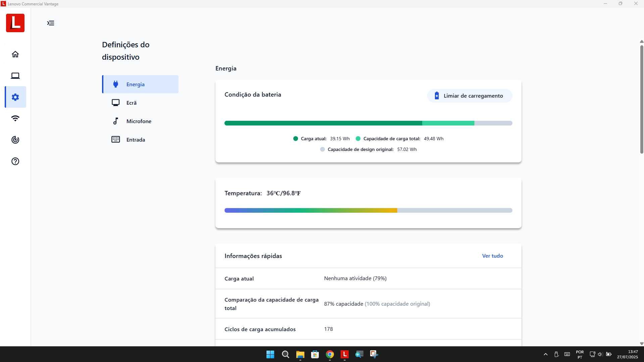Click the Condição da bateria heading

pyautogui.click(x=253, y=95)
